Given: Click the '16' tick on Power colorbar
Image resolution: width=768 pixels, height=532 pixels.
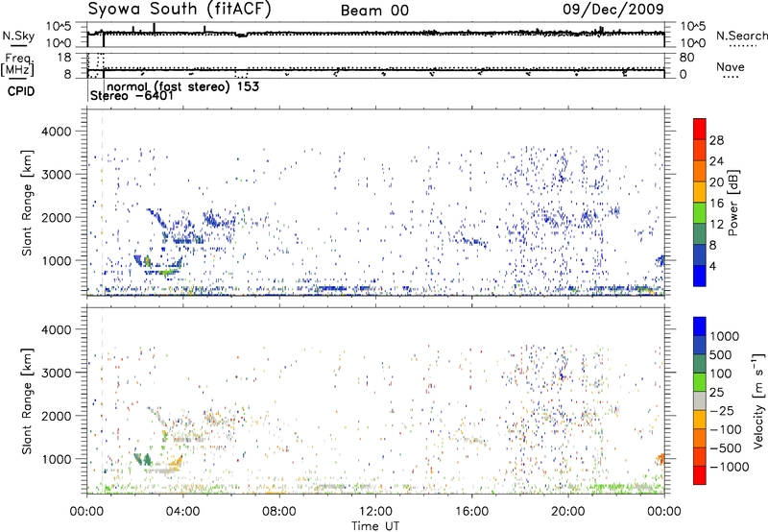Looking at the screenshot, I should pyautogui.click(x=716, y=204).
